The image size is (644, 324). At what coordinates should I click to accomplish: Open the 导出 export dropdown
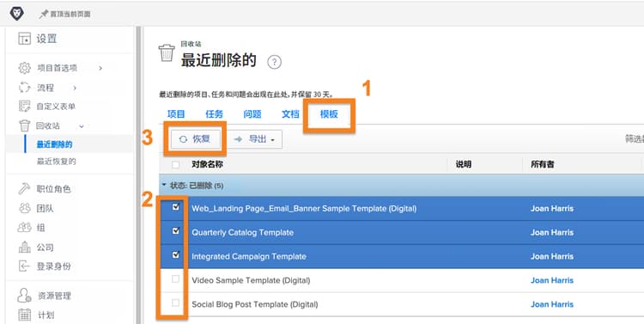(255, 139)
